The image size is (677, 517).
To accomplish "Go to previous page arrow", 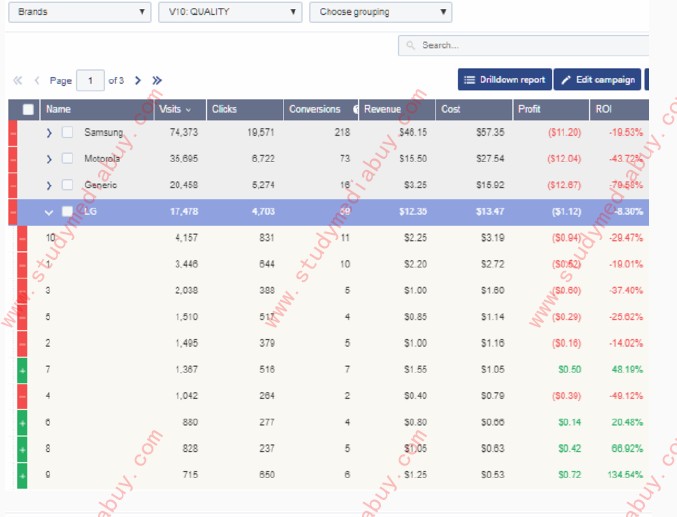I will click(x=37, y=80).
